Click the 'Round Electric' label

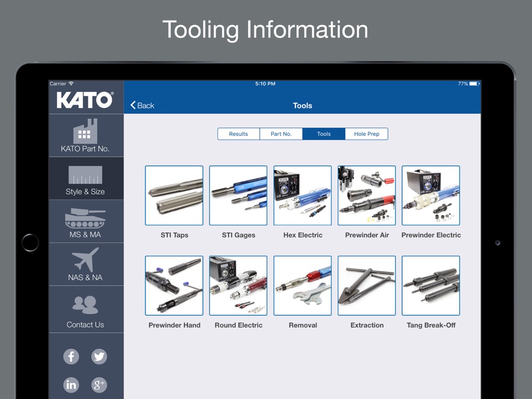pyautogui.click(x=238, y=326)
